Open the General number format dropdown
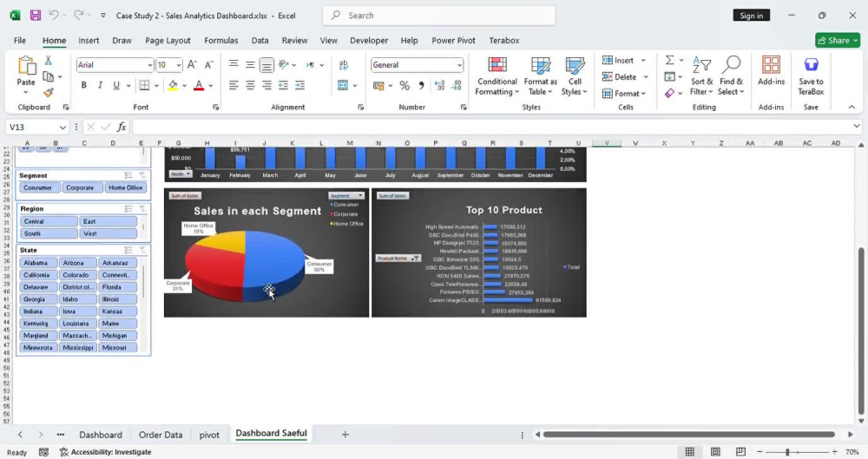Image resolution: width=868 pixels, height=459 pixels. pyautogui.click(x=459, y=65)
